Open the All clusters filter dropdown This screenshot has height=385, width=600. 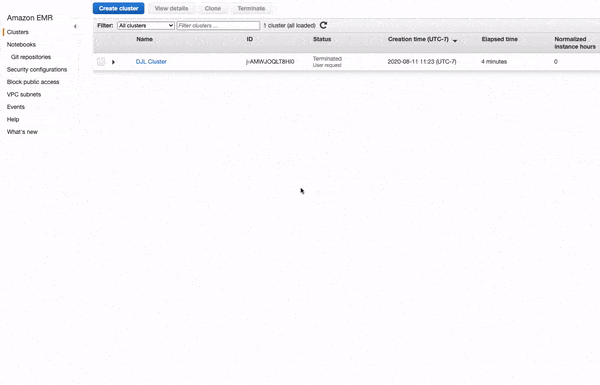tap(146, 26)
